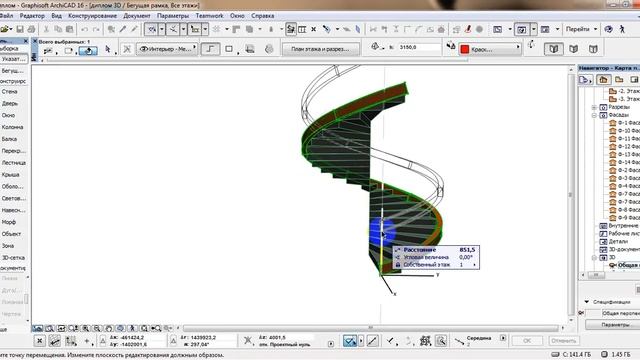Toggle the guide lines button in top toolbar
Viewport: 640px width, 360px height.
151,29
